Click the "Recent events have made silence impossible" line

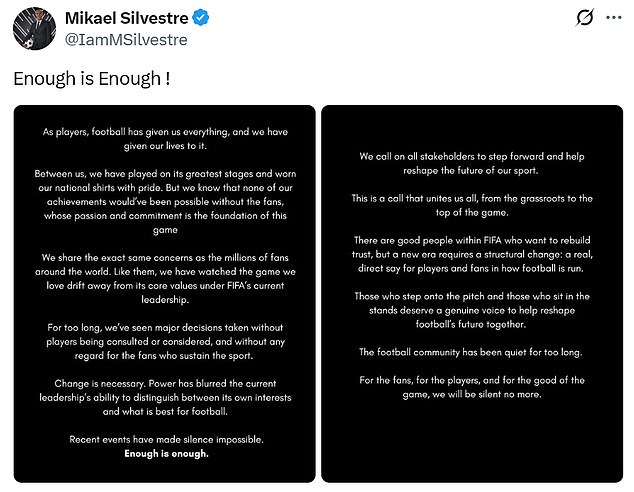click(x=166, y=439)
